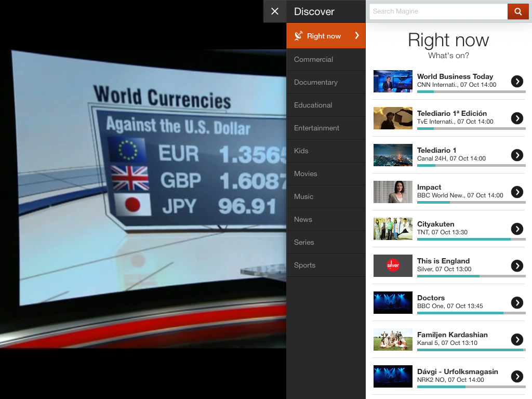Click the orange search magnifier button

(518, 11)
